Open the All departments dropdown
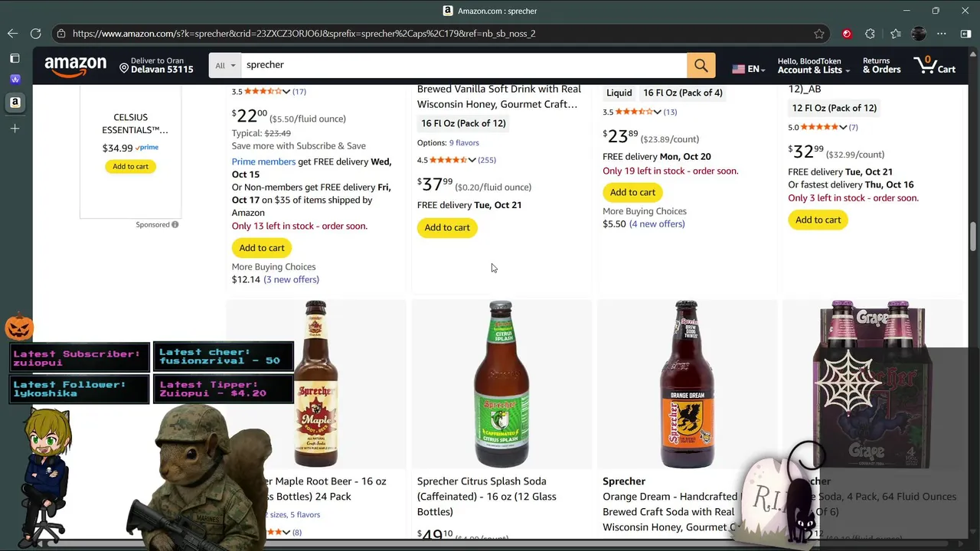Viewport: 980px width, 551px height. [224, 66]
